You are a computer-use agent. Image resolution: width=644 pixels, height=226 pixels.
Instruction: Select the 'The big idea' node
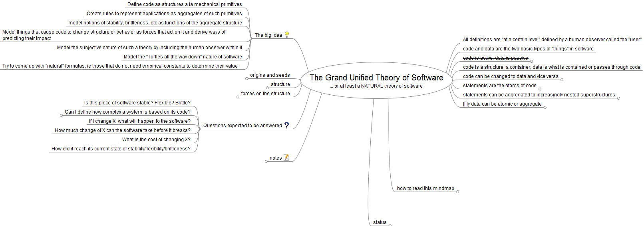click(268, 35)
